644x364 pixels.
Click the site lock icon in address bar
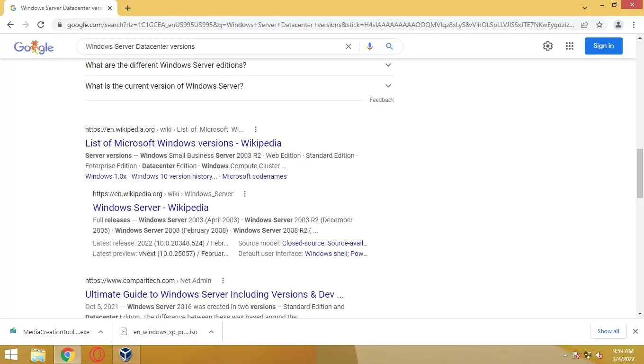[x=59, y=25]
